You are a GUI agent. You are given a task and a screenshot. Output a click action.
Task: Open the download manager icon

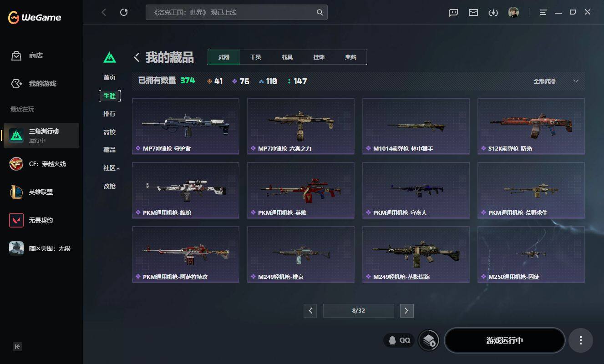(x=493, y=13)
